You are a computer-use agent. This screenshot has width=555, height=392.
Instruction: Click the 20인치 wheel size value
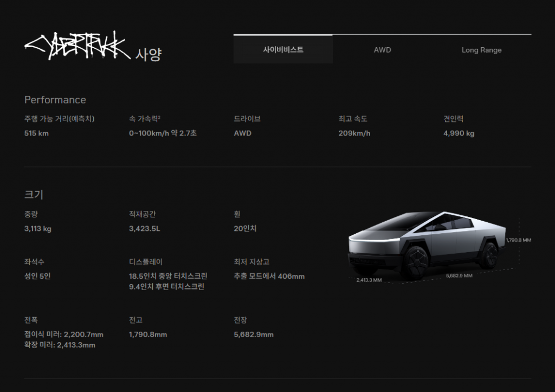coord(245,229)
